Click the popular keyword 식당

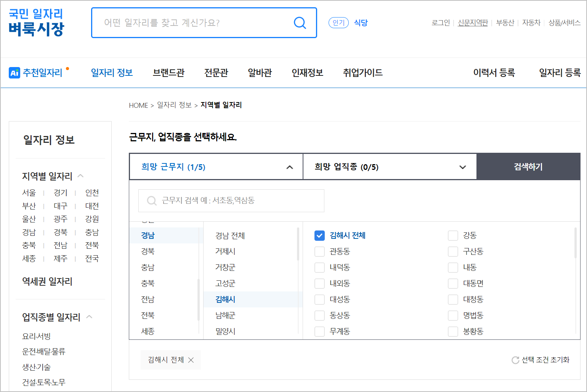pos(361,23)
